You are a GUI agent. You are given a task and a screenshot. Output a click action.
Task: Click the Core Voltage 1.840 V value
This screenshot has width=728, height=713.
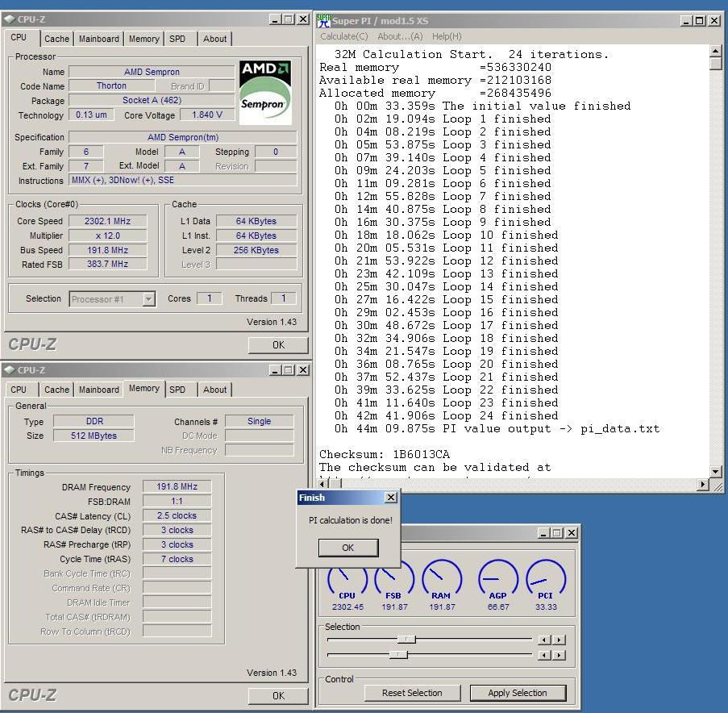click(207, 115)
